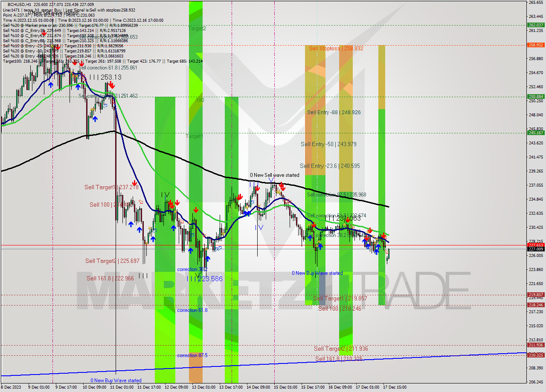Click the 'Sell correction 61.8 | 255.861' label
The image size is (546, 392).
[x=108, y=68]
